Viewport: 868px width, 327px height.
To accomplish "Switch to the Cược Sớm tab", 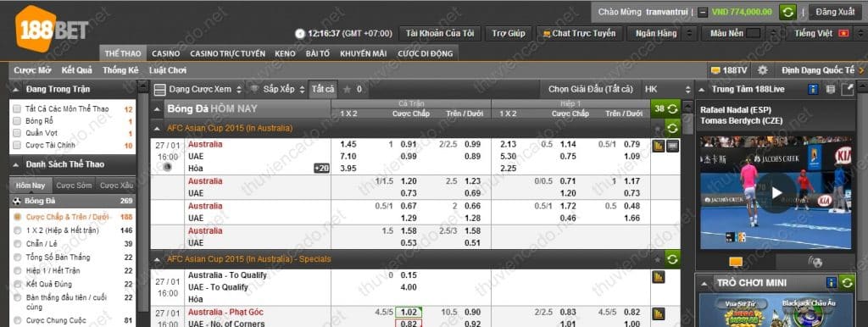I will [x=74, y=186].
